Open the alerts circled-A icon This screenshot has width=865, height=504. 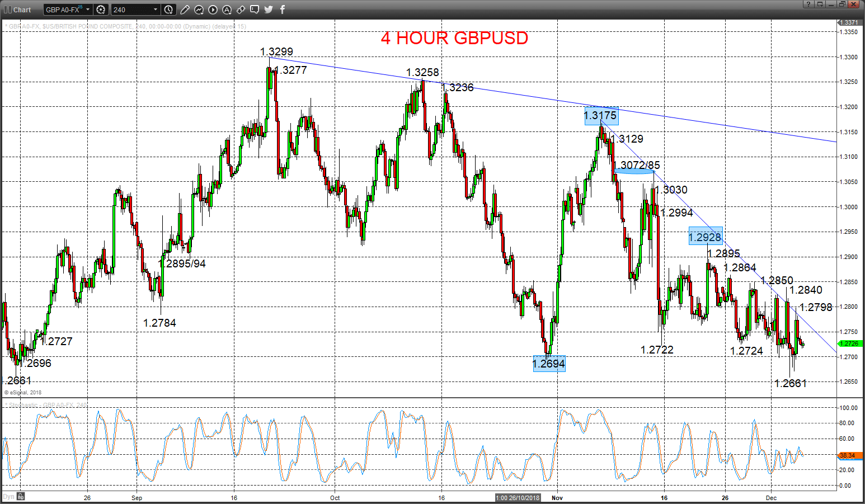[227, 10]
